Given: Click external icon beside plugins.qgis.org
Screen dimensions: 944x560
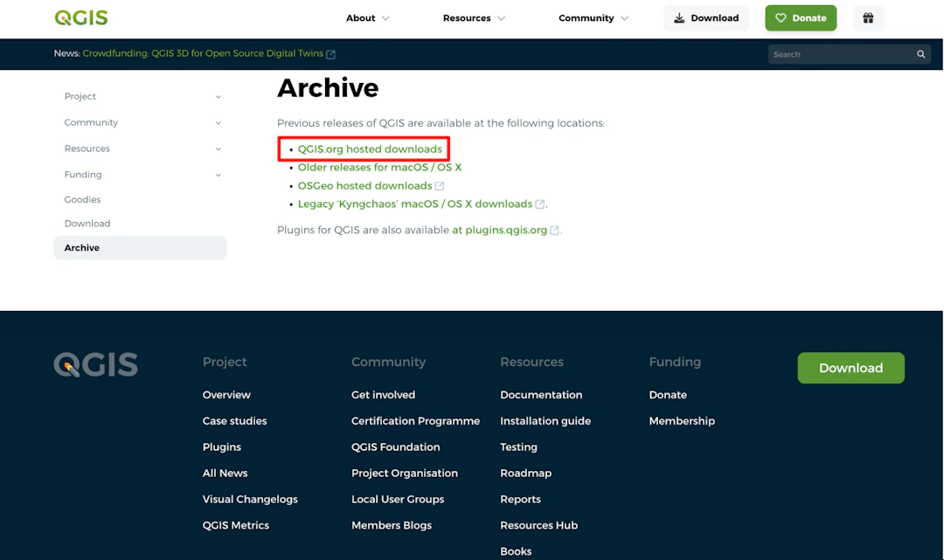Looking at the screenshot, I should tap(554, 231).
